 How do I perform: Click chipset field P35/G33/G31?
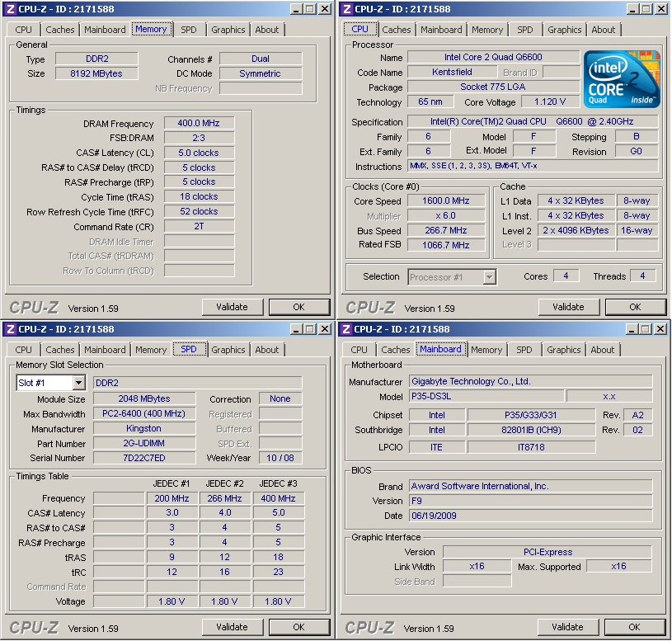click(x=531, y=415)
